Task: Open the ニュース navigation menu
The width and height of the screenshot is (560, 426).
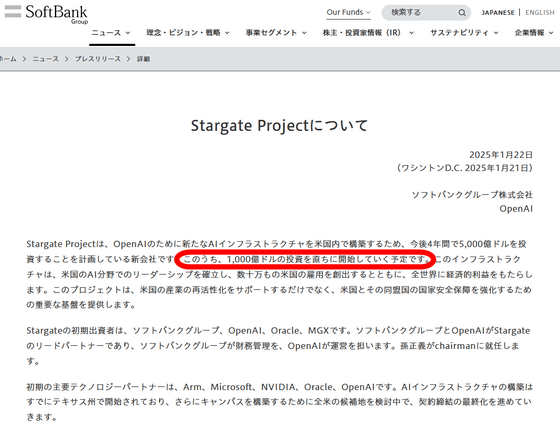Action: pyautogui.click(x=111, y=33)
